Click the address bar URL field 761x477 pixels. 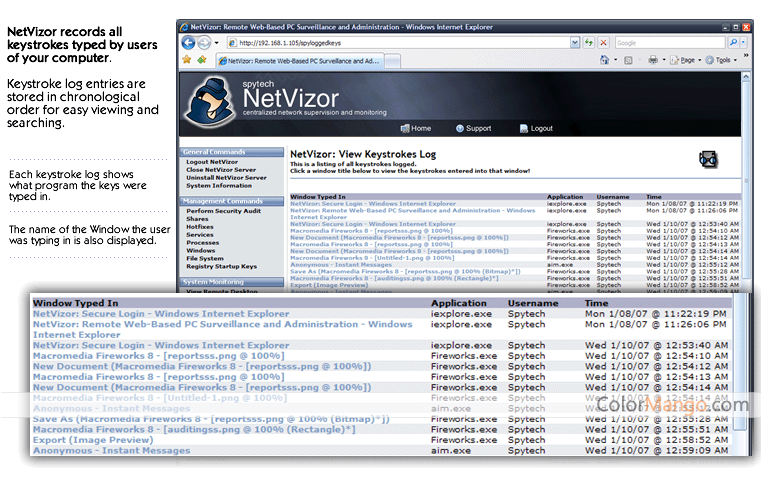click(399, 43)
